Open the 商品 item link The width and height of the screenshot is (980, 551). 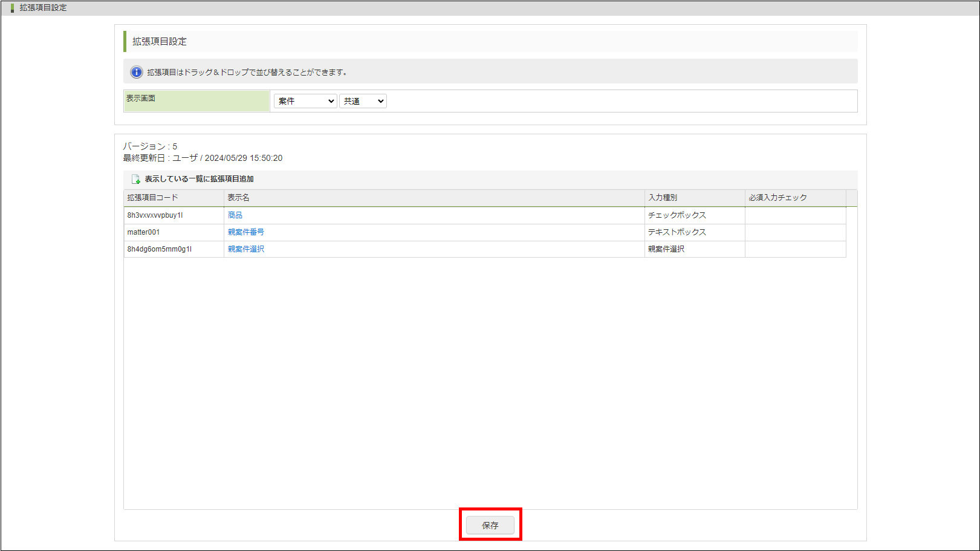(235, 215)
